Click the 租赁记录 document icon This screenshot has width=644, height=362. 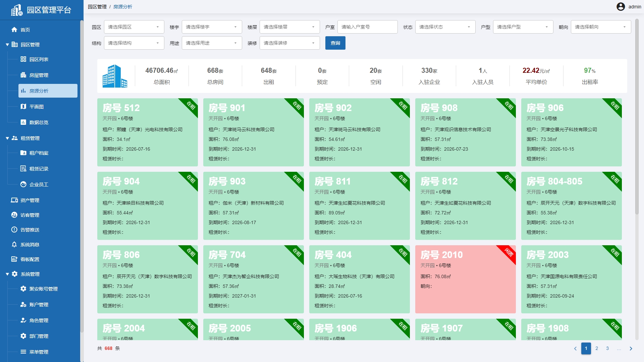click(x=23, y=168)
